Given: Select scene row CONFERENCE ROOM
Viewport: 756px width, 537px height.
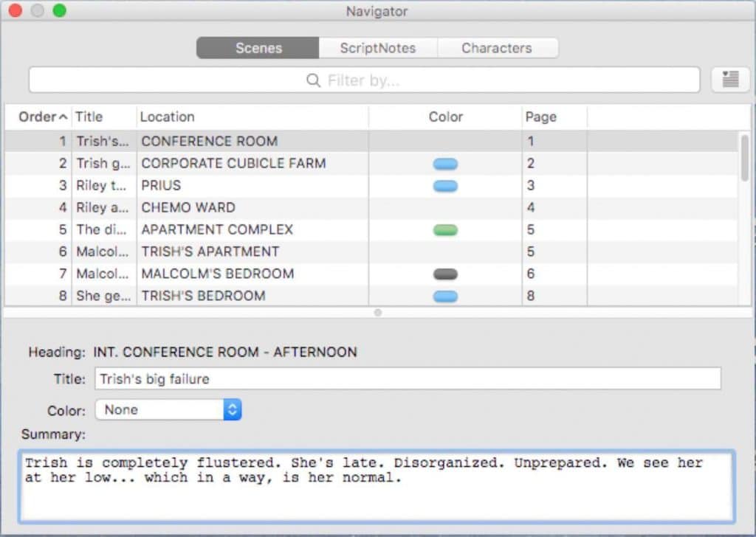Looking at the screenshot, I should [x=371, y=141].
